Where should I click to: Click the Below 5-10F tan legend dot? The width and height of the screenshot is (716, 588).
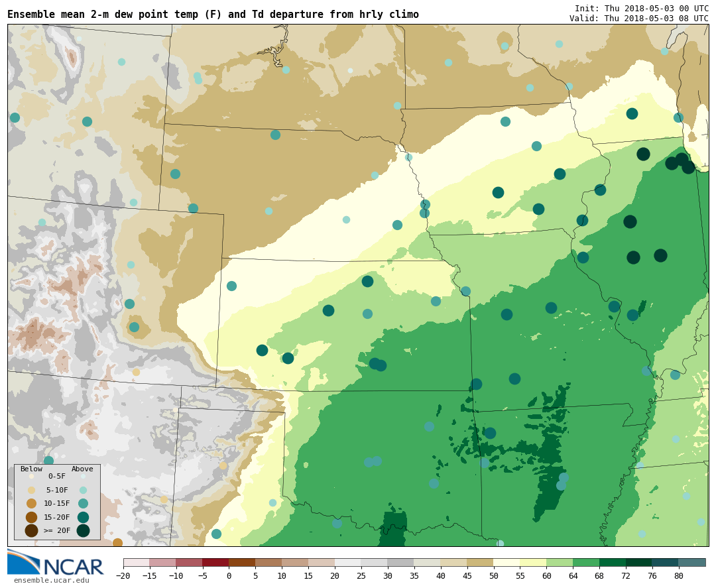coord(31,490)
